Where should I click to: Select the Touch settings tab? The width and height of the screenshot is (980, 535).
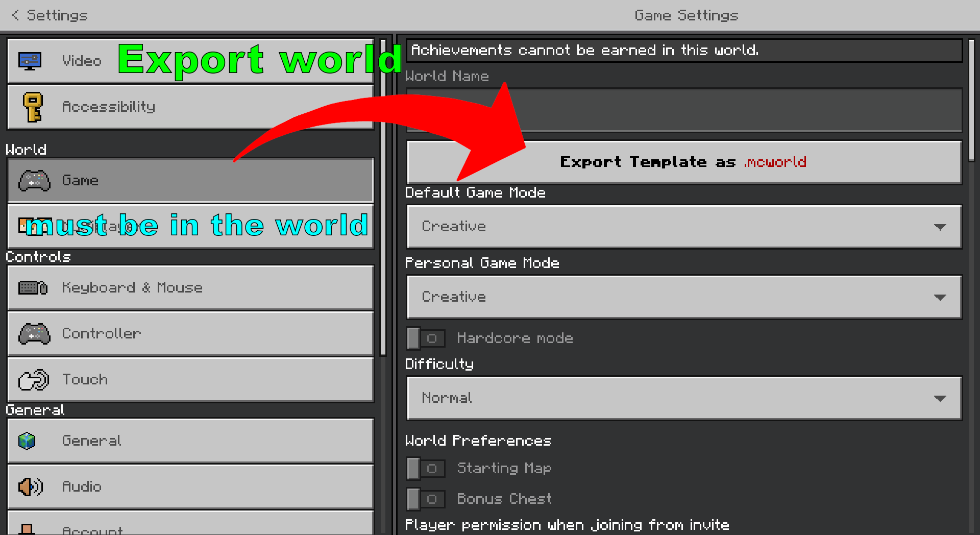click(x=191, y=380)
